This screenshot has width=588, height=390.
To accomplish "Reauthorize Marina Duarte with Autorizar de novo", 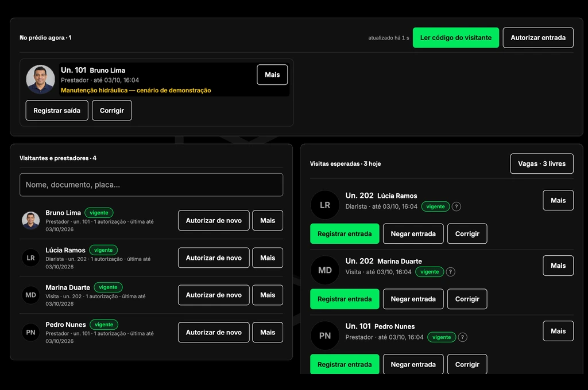I will (x=214, y=295).
